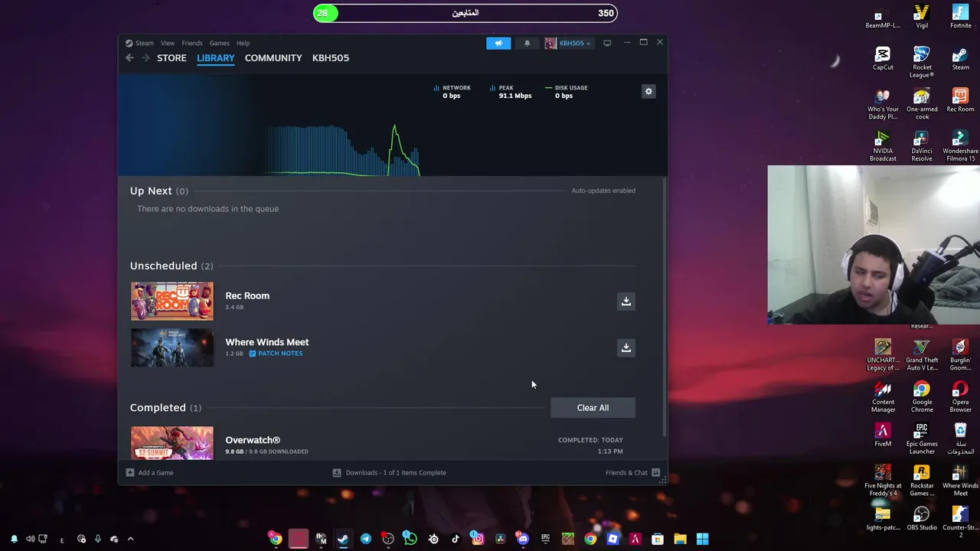Open the Overwatch game thumbnail
The height and width of the screenshot is (551, 980).
172,443
